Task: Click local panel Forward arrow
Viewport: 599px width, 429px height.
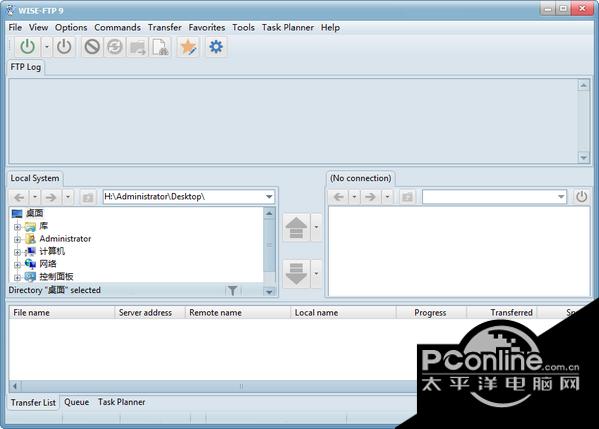Action: pos(51,197)
